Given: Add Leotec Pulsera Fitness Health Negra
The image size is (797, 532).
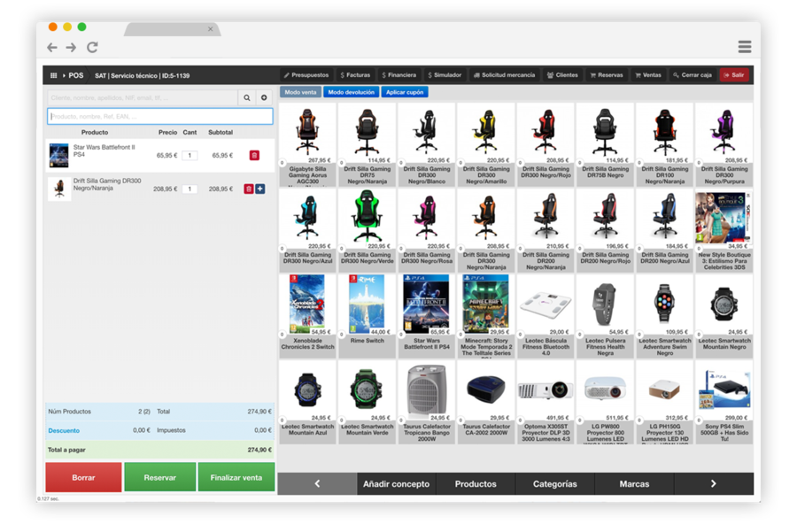Looking at the screenshot, I should coord(605,316).
